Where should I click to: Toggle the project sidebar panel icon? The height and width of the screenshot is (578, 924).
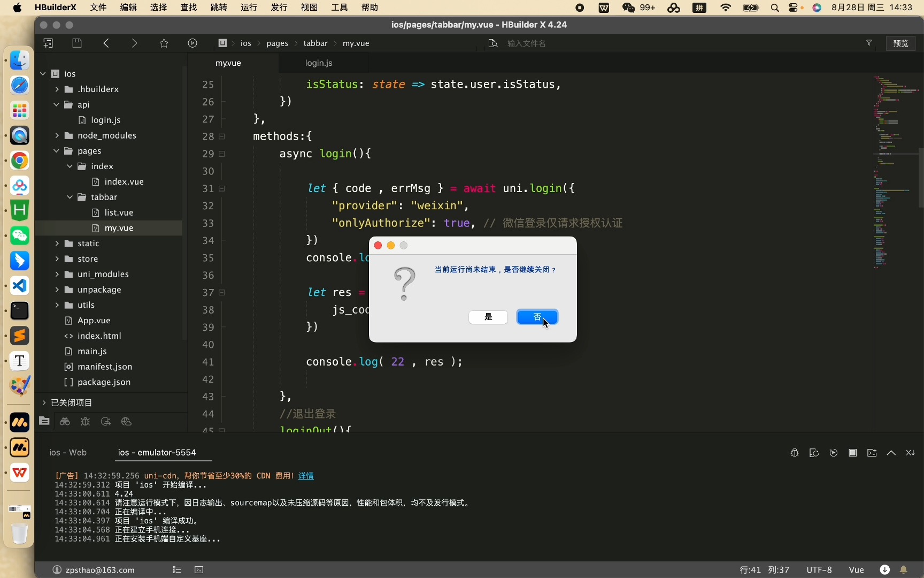48,43
